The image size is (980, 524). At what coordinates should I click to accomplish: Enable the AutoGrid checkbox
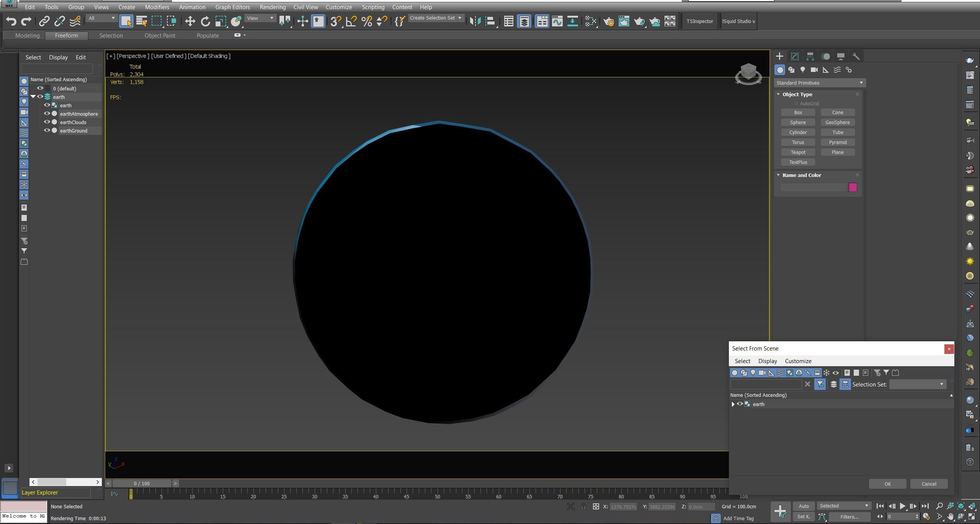click(796, 103)
